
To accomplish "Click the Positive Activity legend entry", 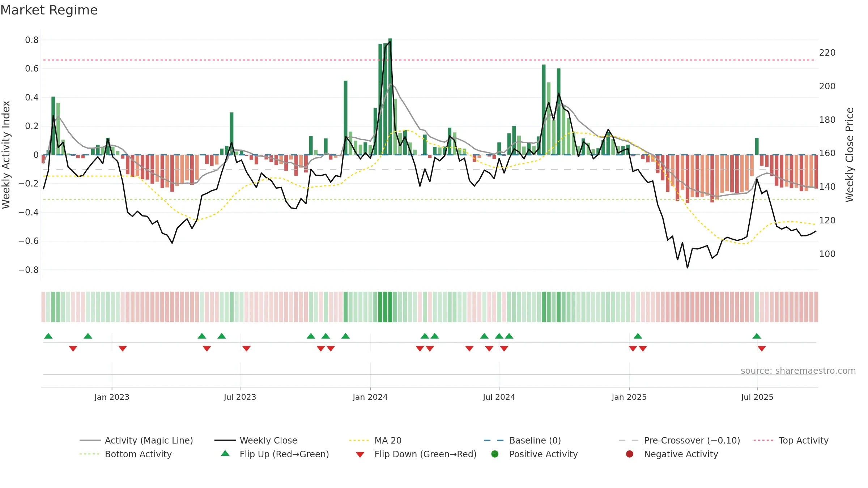I will [534, 454].
